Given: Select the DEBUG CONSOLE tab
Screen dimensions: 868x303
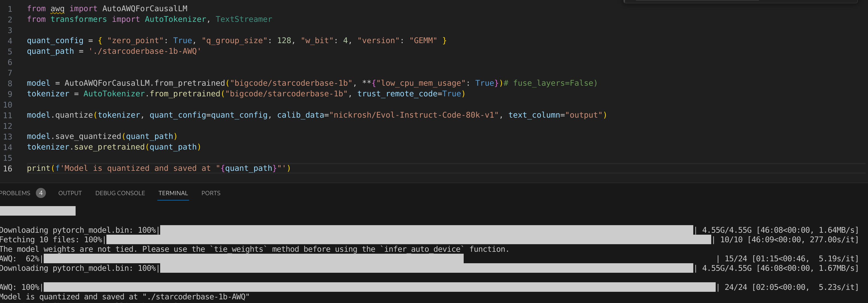Looking at the screenshot, I should [120, 193].
